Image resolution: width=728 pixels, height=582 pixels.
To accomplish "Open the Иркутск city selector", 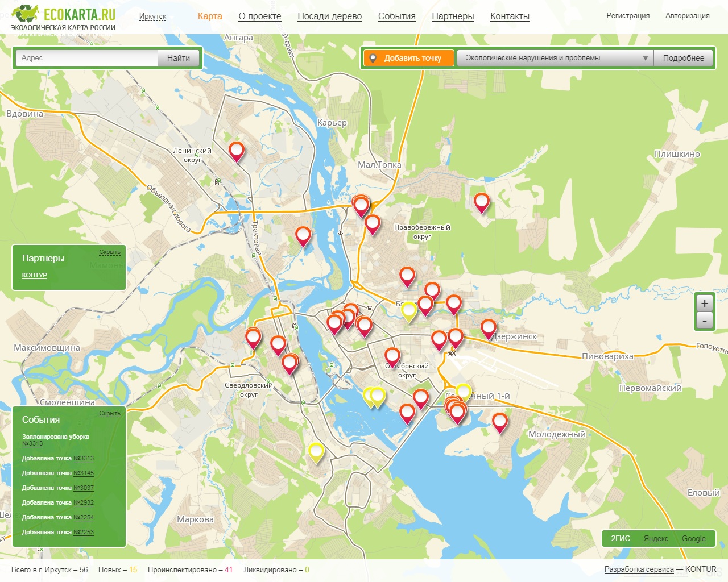I will [152, 16].
